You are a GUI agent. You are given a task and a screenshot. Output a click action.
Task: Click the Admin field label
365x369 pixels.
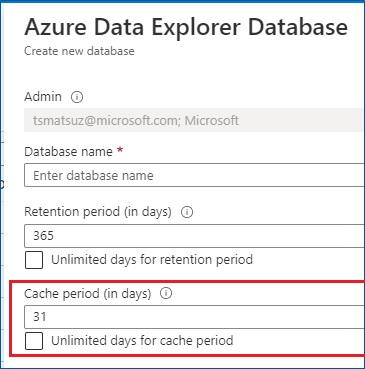point(43,97)
